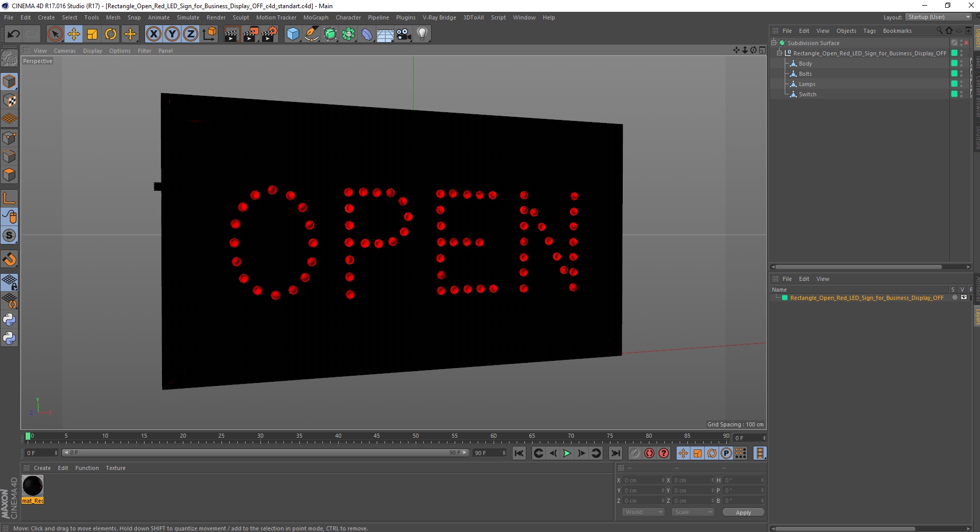
Task: Toggle visibility dots for Body object
Action: (x=962, y=64)
